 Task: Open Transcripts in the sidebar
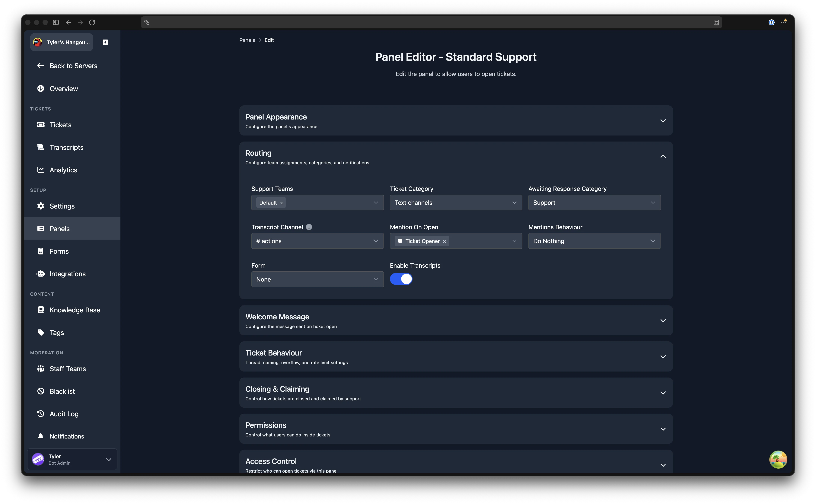tap(72, 147)
